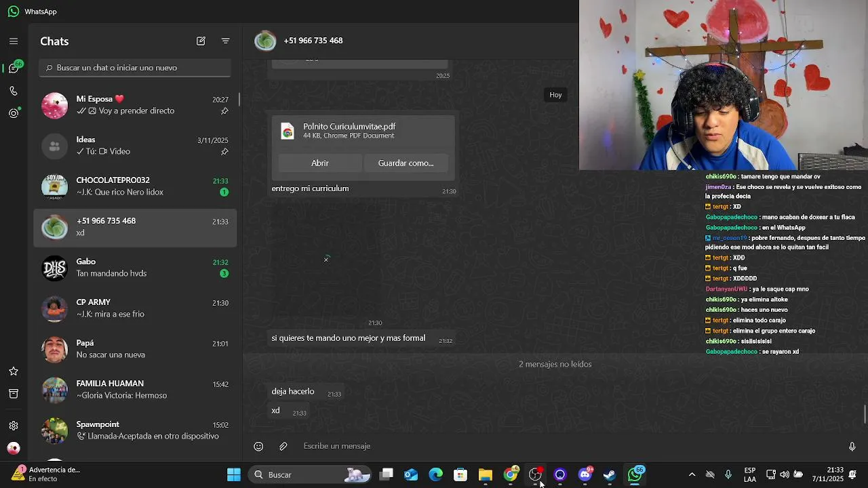Click the Polnito Curiculumvitae.pdf file icon

[x=288, y=131]
